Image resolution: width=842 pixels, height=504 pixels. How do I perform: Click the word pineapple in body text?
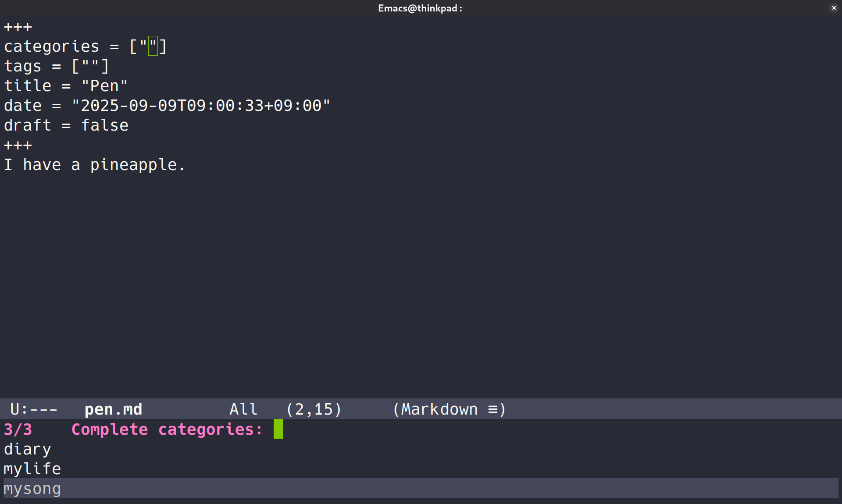[x=133, y=165]
